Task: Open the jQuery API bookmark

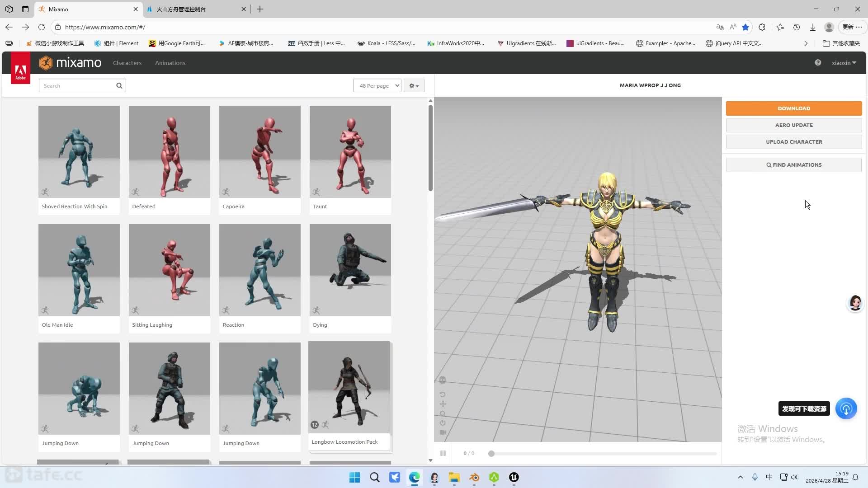Action: point(735,43)
